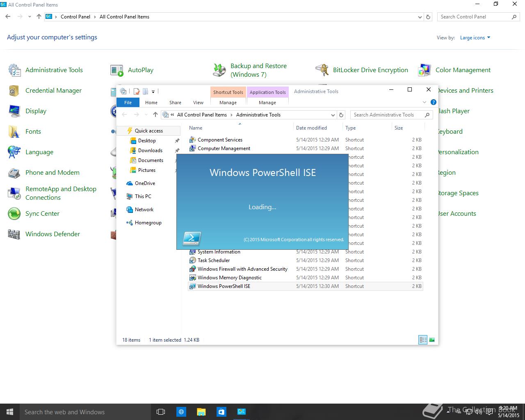Open Administrative Tools icon in Control Panel
This screenshot has height=420, width=525.
14,70
